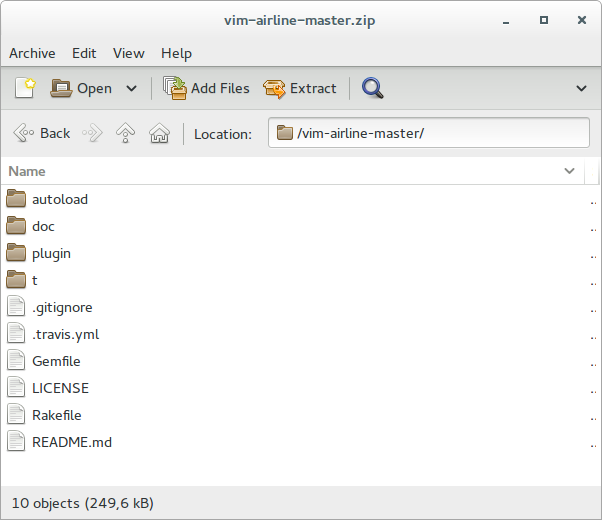Viewport: 602px width, 520px height.
Task: Open the Edit menu
Action: point(84,53)
